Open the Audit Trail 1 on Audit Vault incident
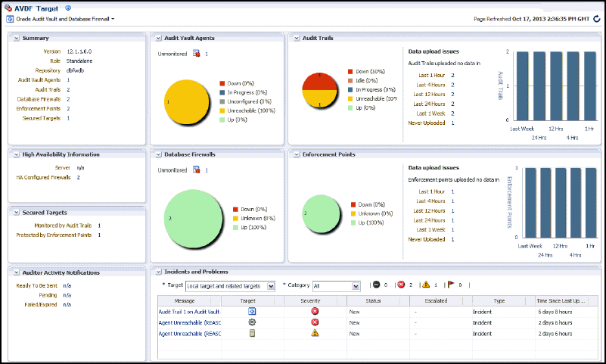Viewport: 606px width, 364px height. point(189,312)
